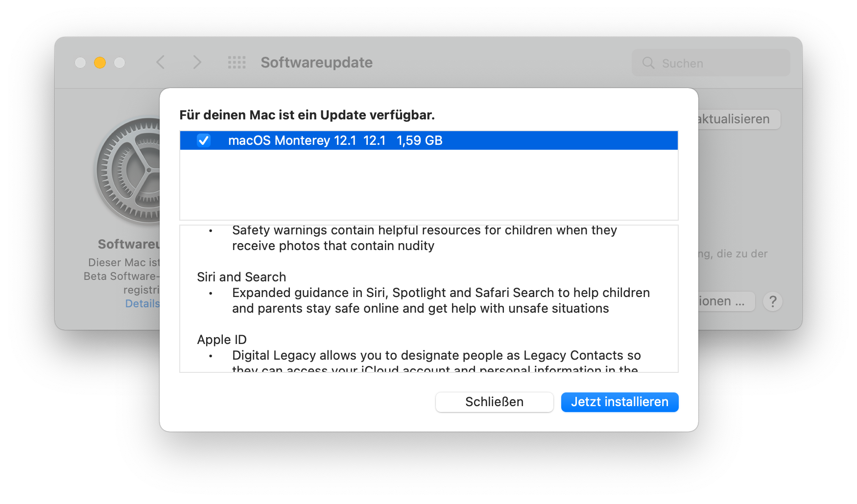Open help with the question mark button
This screenshot has height=504, width=857.
tap(773, 301)
